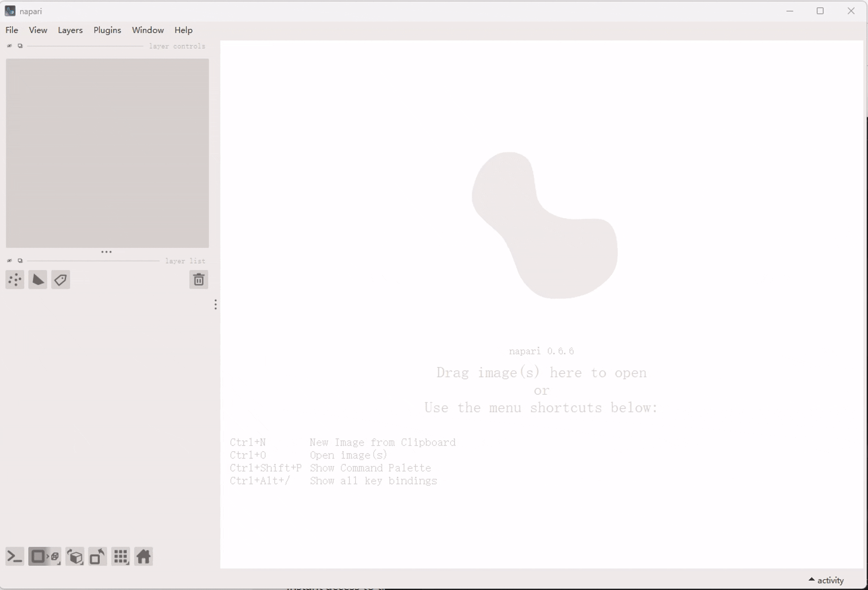868x590 pixels.
Task: Create a new points layer
Action: [15, 280]
